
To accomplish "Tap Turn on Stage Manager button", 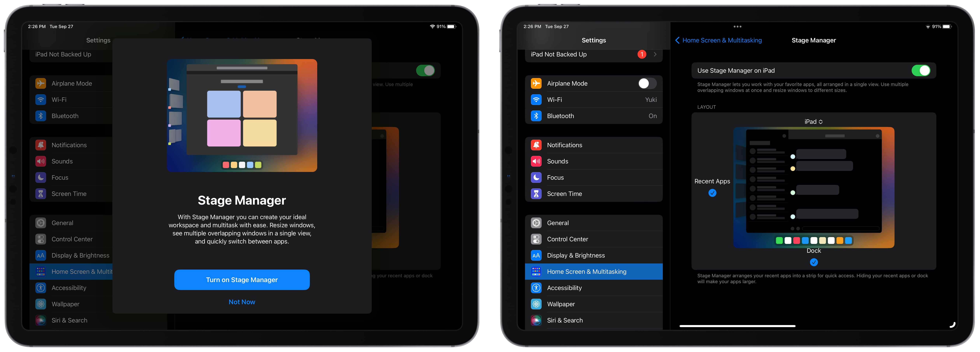I will click(x=242, y=279).
